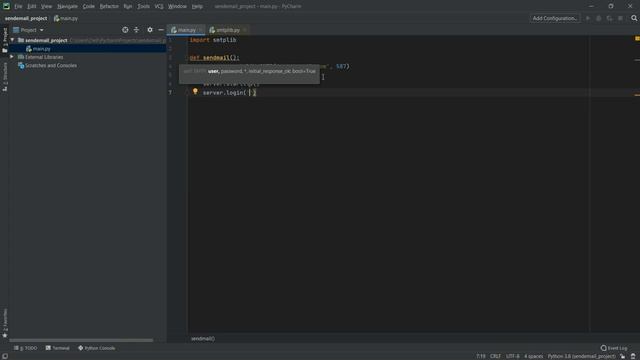
Task: Open the Code menu
Action: pos(89,7)
